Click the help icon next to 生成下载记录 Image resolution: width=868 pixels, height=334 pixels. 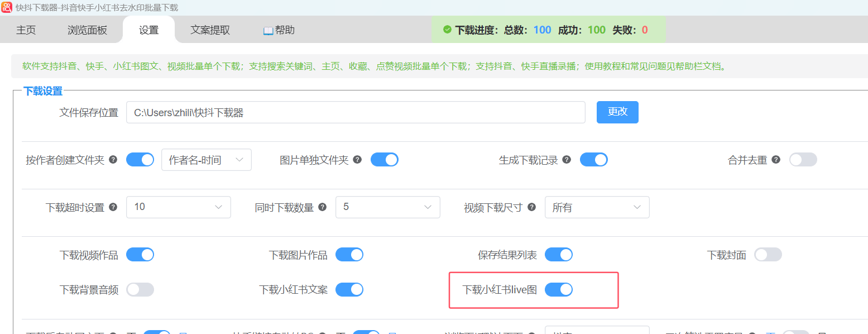567,160
